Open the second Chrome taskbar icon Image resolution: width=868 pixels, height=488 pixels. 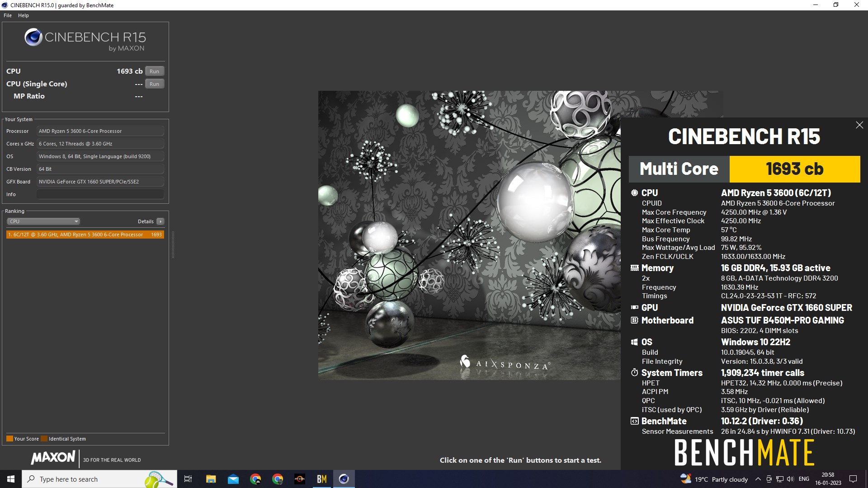278,479
